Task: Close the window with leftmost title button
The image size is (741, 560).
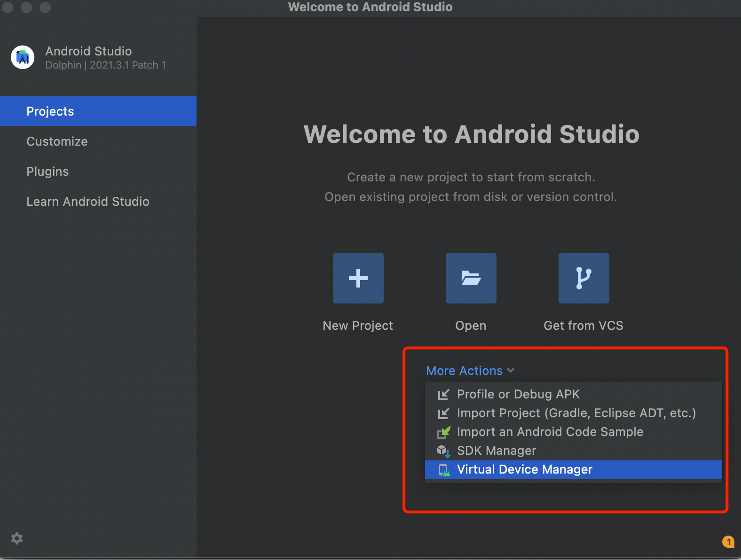Action: click(x=7, y=7)
